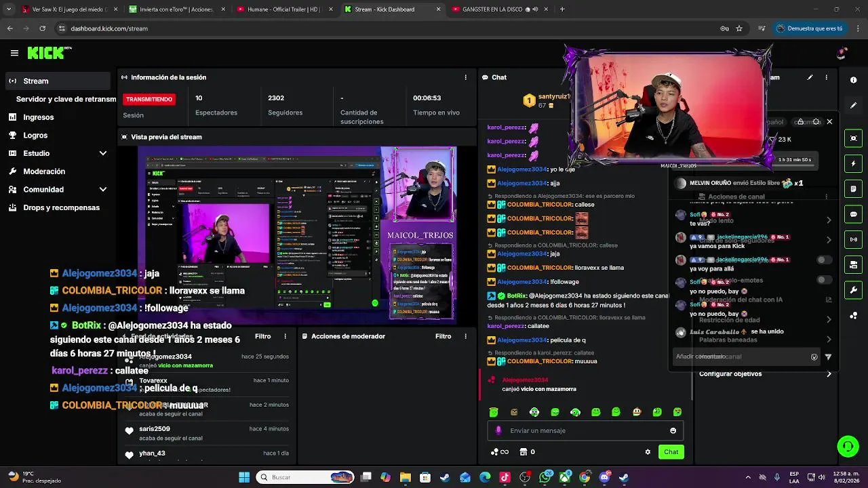Open WhatsApp from Windows taskbar
Screen dimensions: 868x488
545,477
